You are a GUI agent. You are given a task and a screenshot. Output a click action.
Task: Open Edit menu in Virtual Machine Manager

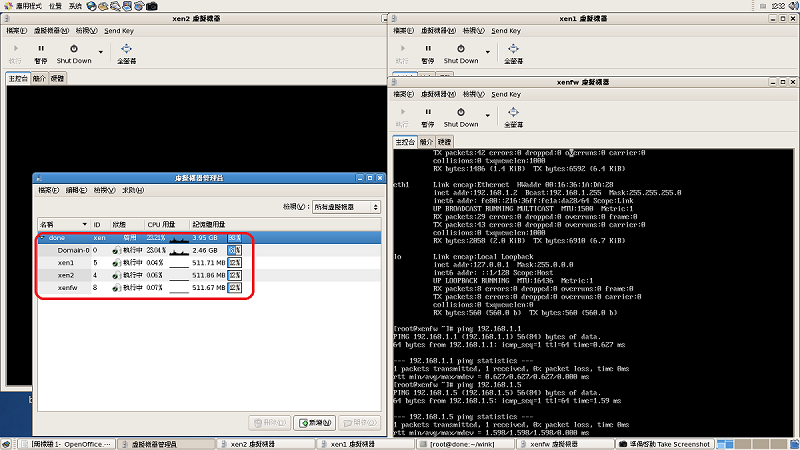76,190
